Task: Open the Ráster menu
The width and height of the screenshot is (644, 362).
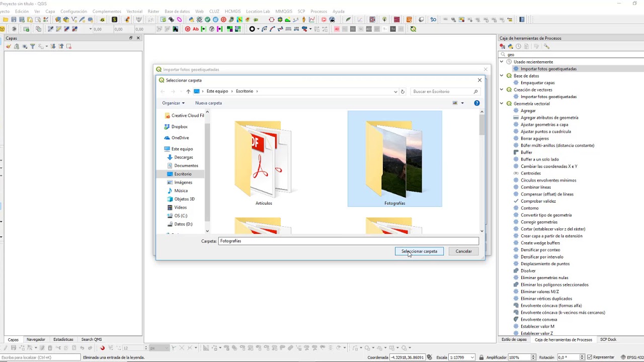Action: tap(153, 11)
